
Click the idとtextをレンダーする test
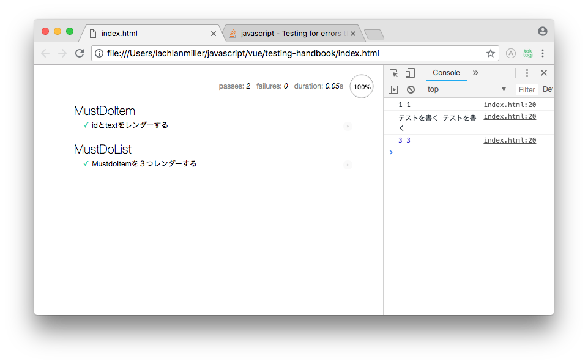[130, 125]
